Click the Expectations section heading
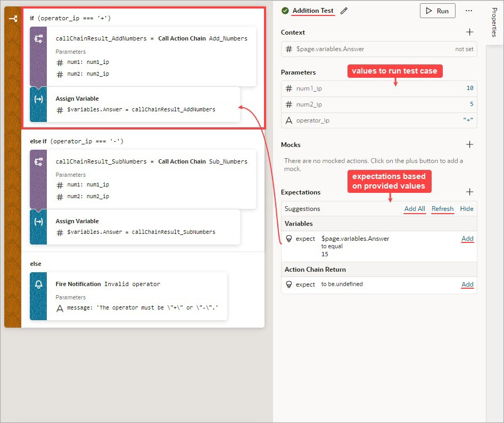This screenshot has height=423, width=504. coord(301,192)
